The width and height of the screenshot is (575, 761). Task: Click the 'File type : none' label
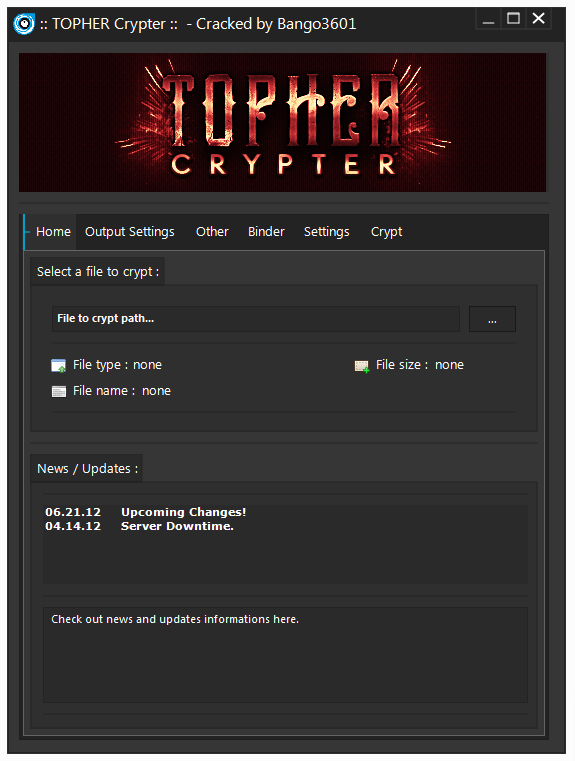pyautogui.click(x=117, y=365)
